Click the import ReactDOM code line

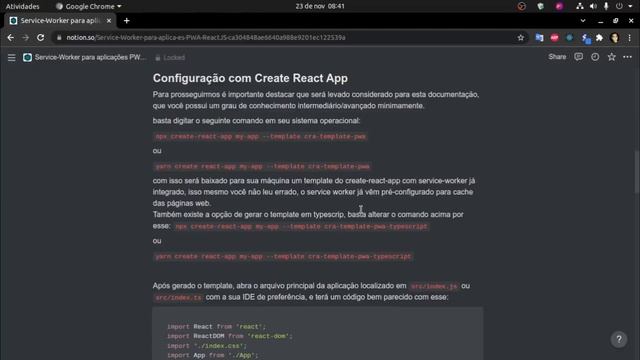pos(230,336)
